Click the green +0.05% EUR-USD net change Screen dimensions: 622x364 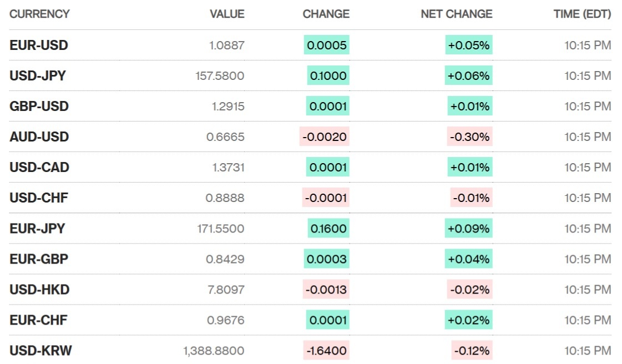(469, 46)
